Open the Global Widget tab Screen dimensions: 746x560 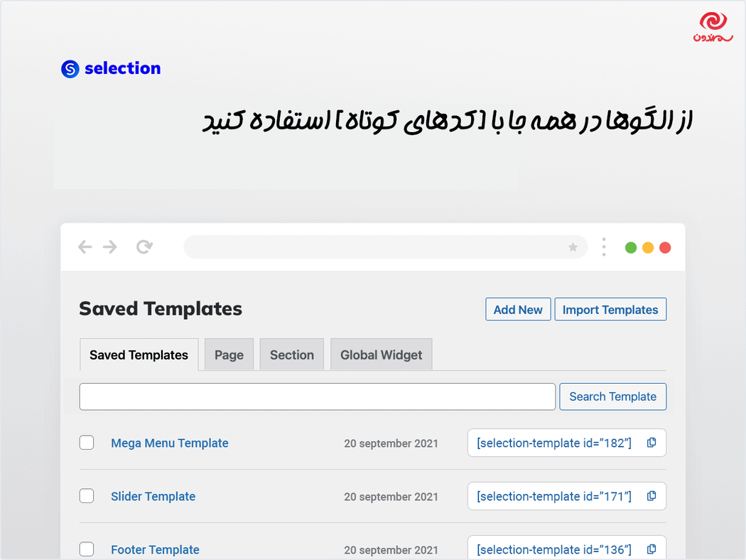[381, 355]
